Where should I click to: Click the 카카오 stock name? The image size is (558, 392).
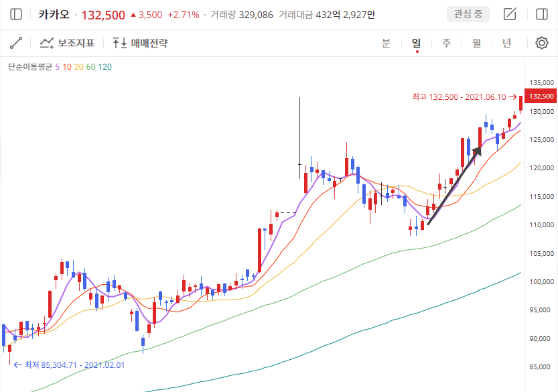click(x=54, y=15)
